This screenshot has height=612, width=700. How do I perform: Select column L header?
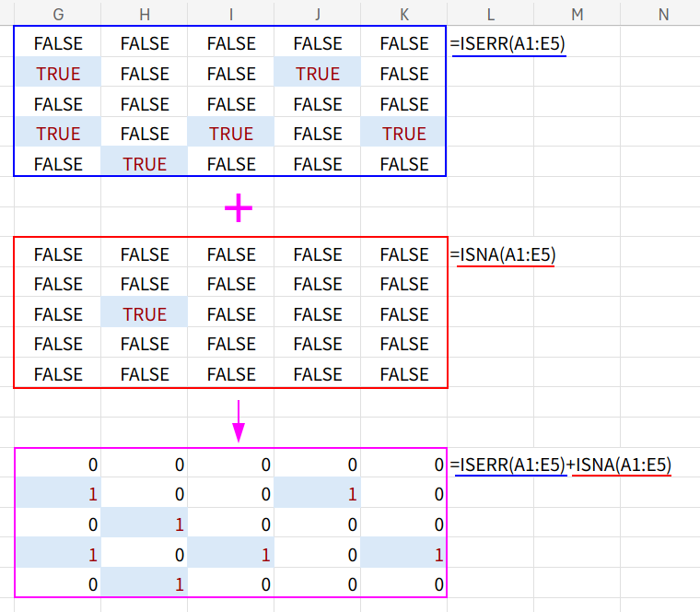491,14
